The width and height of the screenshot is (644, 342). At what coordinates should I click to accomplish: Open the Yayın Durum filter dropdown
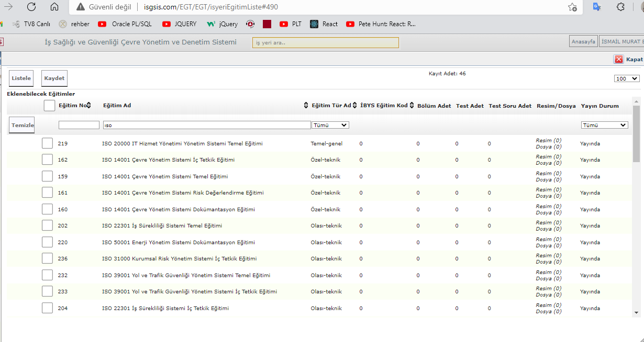tap(604, 125)
